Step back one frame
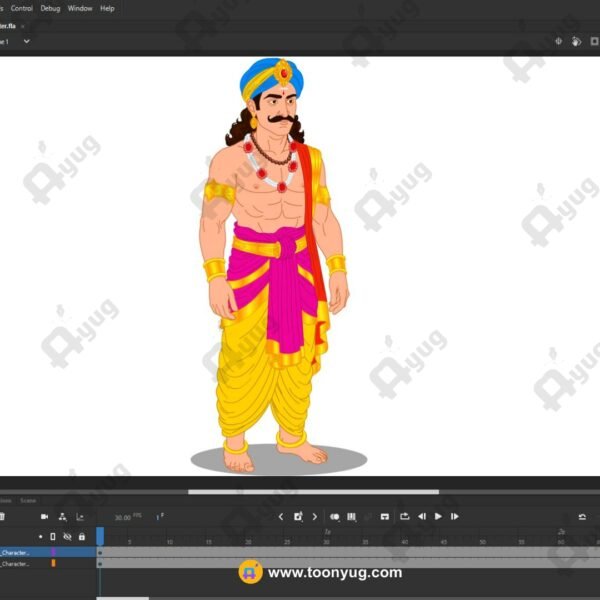The image size is (600, 600). click(422, 516)
